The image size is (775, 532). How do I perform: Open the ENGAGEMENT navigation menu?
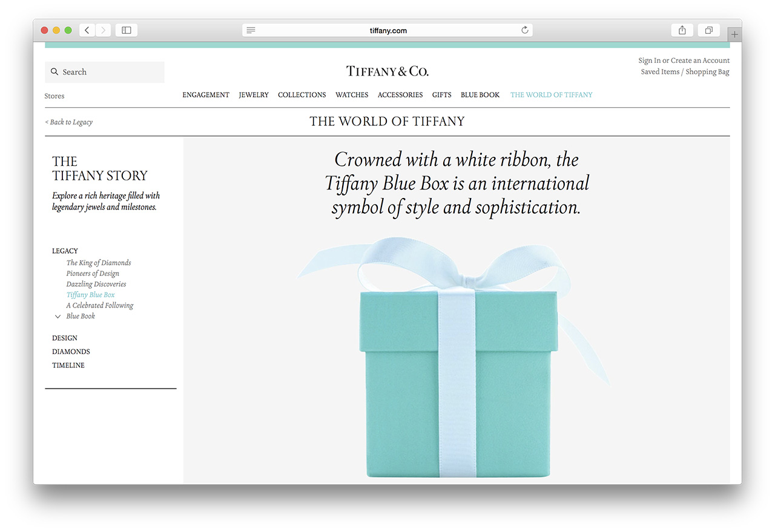click(206, 95)
